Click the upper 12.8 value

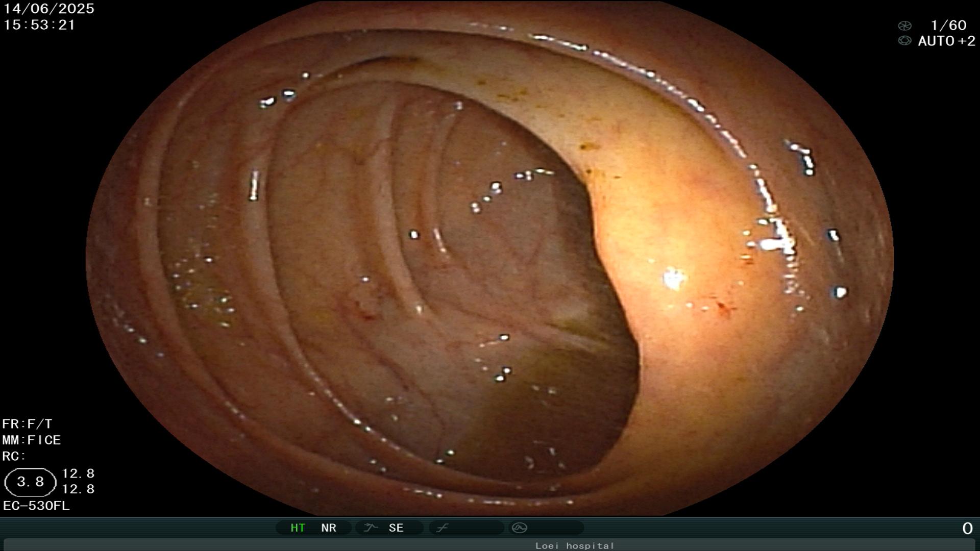[78, 473]
